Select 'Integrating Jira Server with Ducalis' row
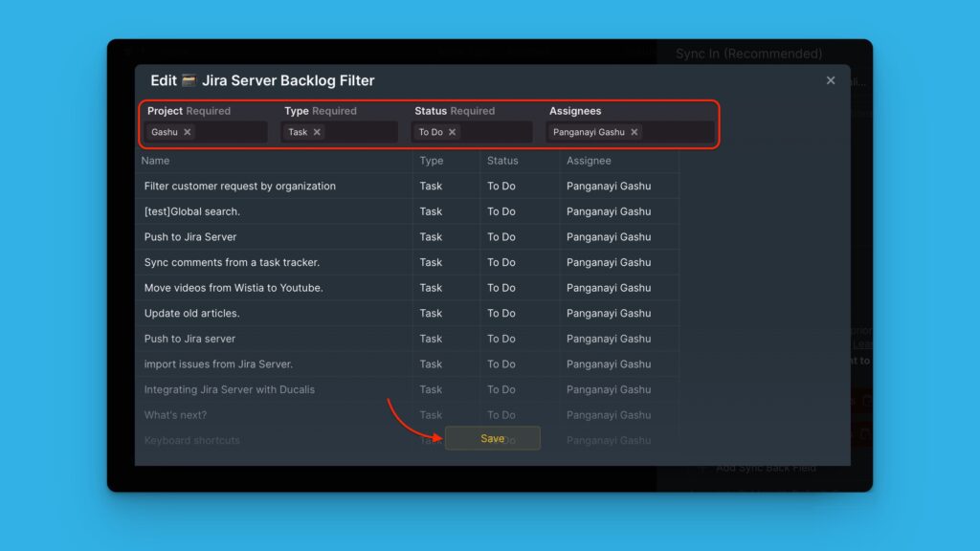The height and width of the screenshot is (551, 980). pos(407,389)
